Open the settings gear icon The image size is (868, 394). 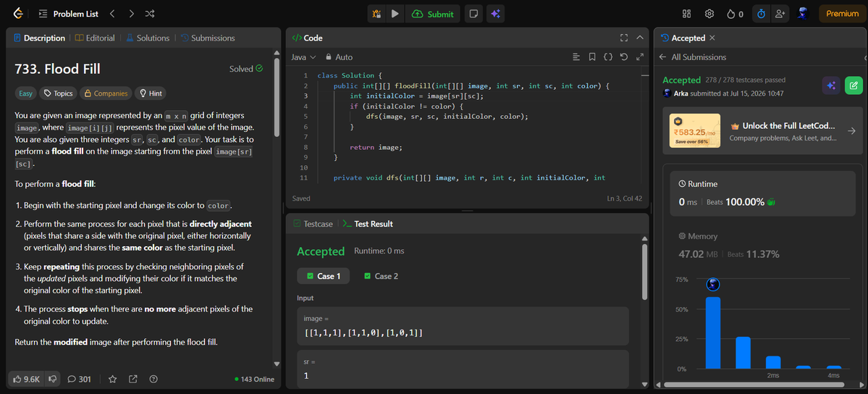point(709,14)
